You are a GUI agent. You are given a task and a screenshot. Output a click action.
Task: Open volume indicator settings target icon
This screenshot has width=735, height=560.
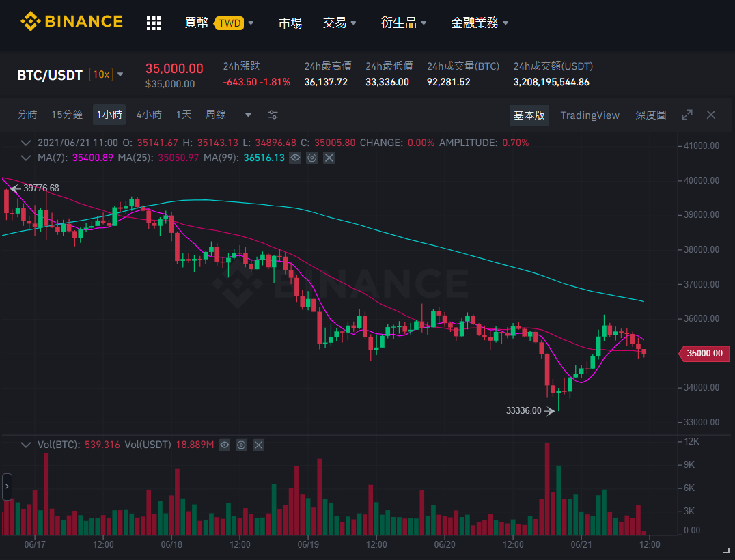coord(241,445)
